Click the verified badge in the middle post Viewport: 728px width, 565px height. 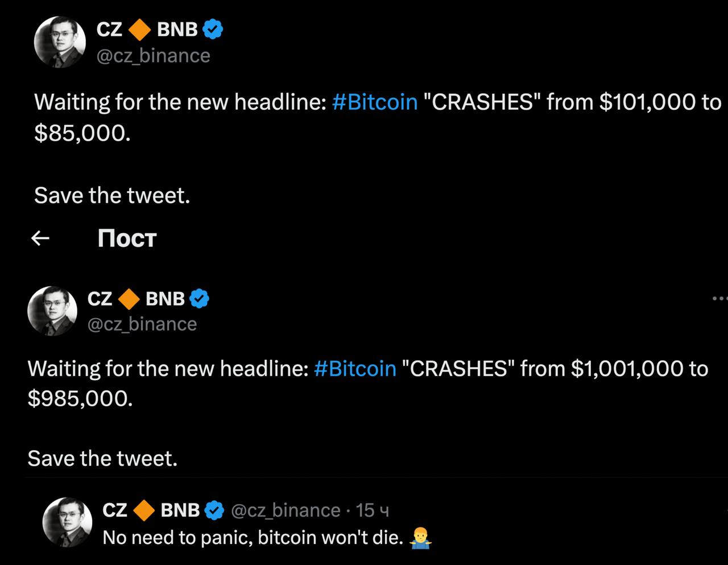pyautogui.click(x=199, y=298)
